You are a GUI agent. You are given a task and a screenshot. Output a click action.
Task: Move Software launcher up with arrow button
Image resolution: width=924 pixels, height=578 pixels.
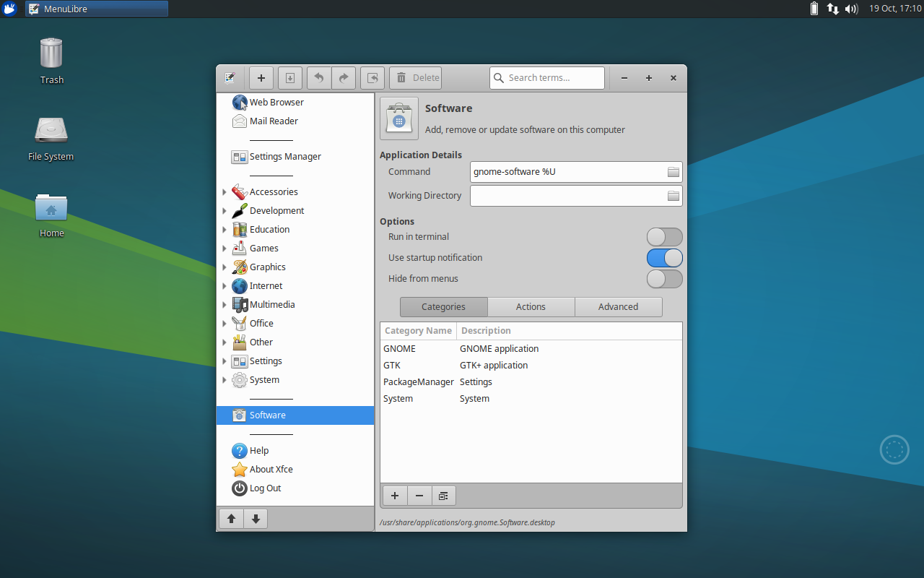point(231,518)
